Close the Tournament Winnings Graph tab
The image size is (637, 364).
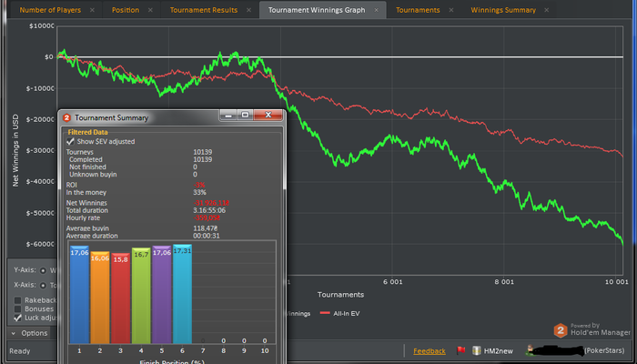(x=377, y=10)
